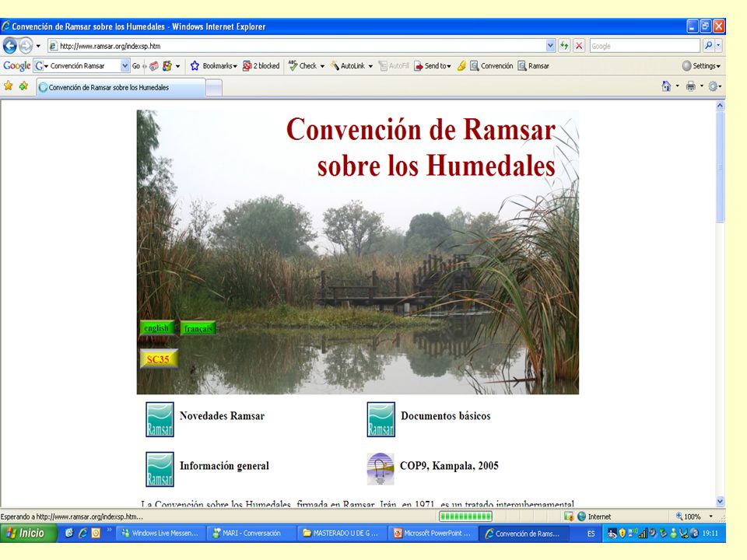Click the wetland banner photo
This screenshot has height=560, width=747.
pos(358,252)
